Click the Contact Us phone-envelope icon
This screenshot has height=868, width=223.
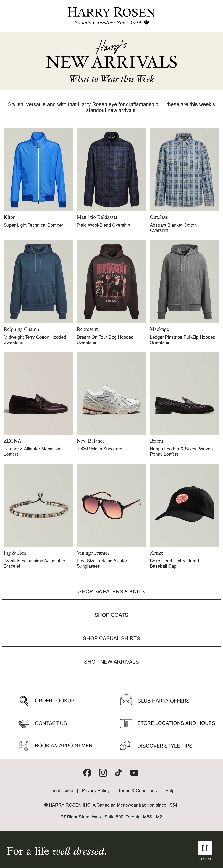coord(24,723)
